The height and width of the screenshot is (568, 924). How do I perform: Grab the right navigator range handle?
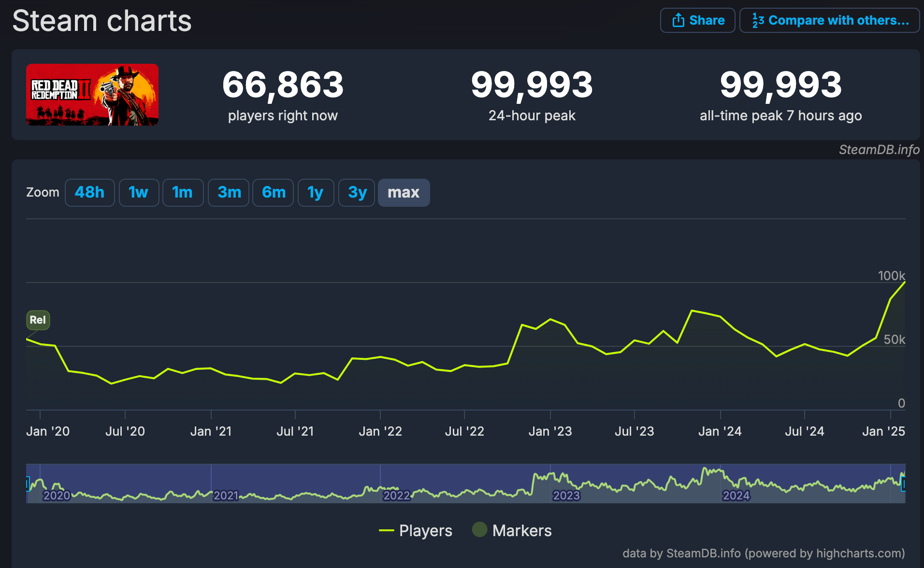tap(903, 483)
